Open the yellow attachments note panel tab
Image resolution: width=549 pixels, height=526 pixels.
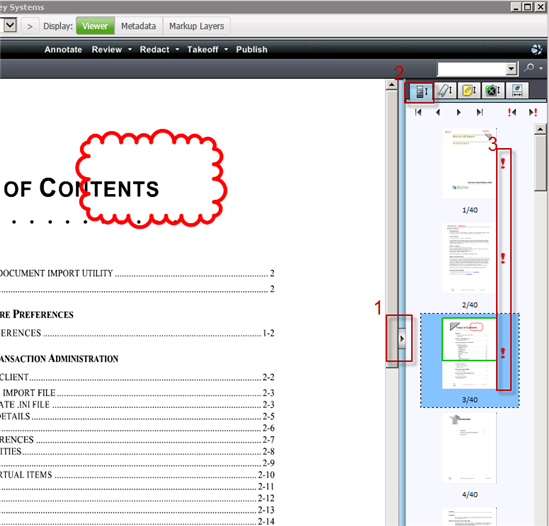(469, 91)
